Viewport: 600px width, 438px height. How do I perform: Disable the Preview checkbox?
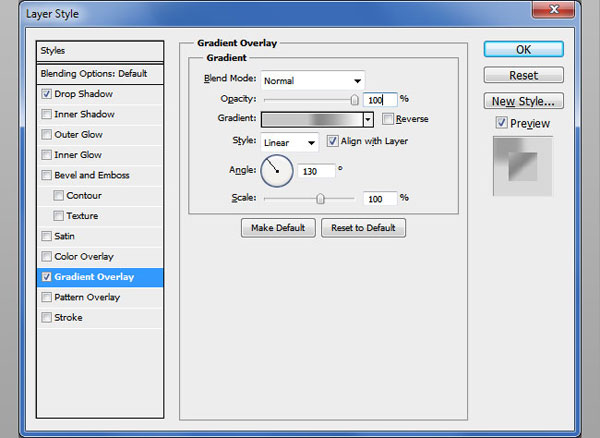coord(501,123)
